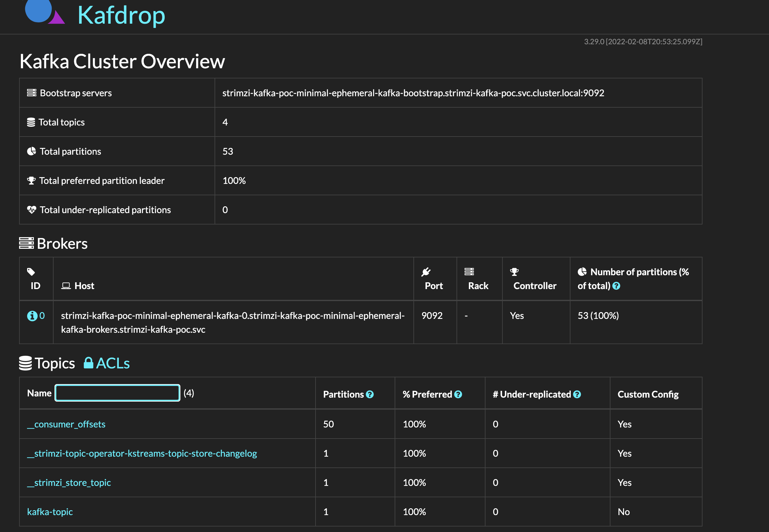Focus the topic Name filter field
769x532 pixels.
[117, 393]
